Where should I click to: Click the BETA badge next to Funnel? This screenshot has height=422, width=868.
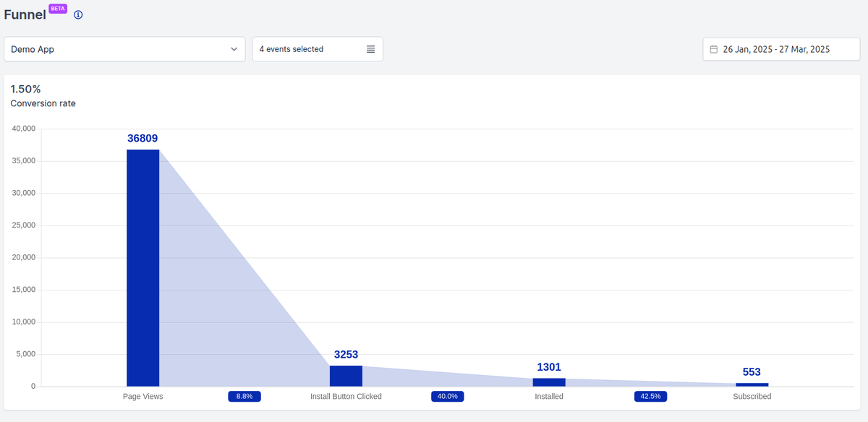pos(58,8)
